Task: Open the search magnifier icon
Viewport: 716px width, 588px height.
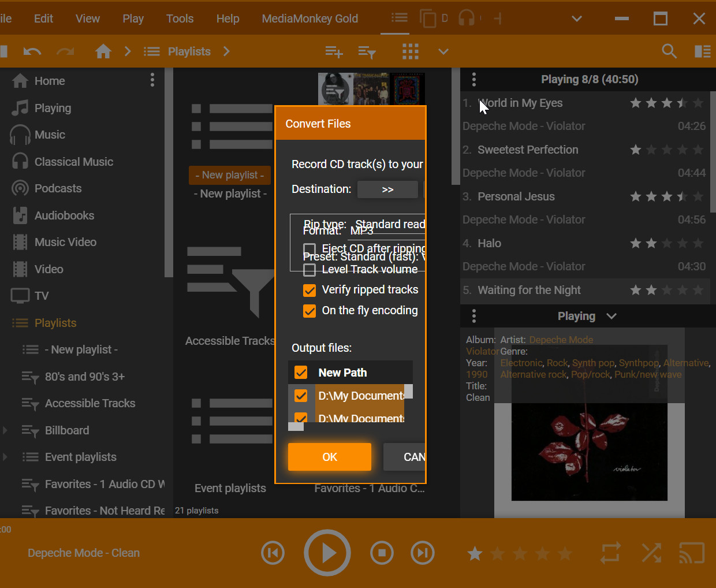Action: 669,51
